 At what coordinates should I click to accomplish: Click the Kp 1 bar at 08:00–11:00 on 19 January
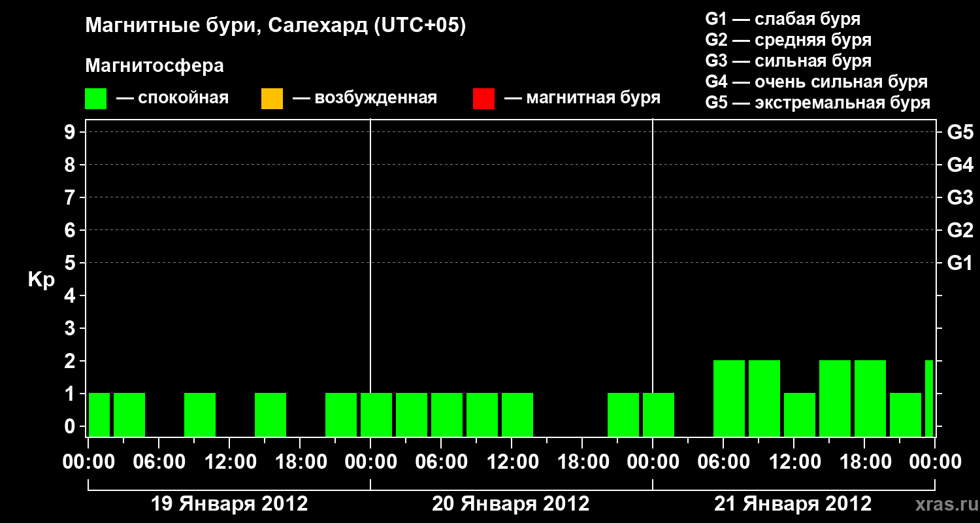[x=200, y=414]
